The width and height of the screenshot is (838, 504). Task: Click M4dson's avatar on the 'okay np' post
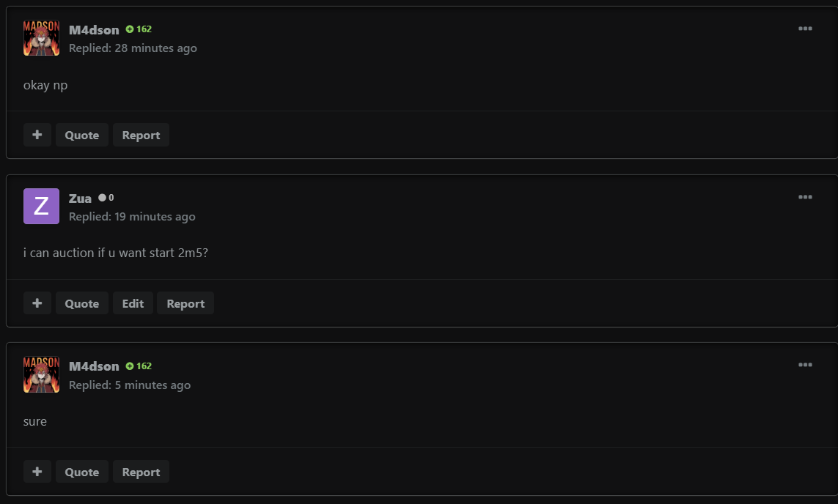(x=41, y=38)
